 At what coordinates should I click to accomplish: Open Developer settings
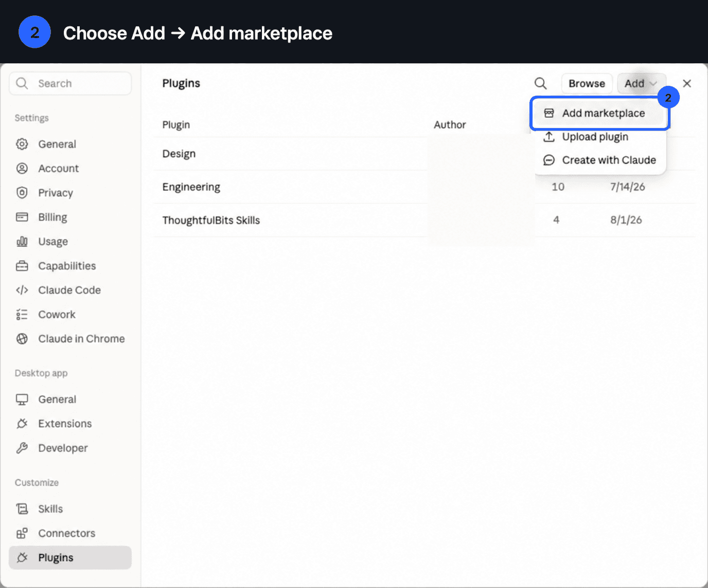coord(70,448)
